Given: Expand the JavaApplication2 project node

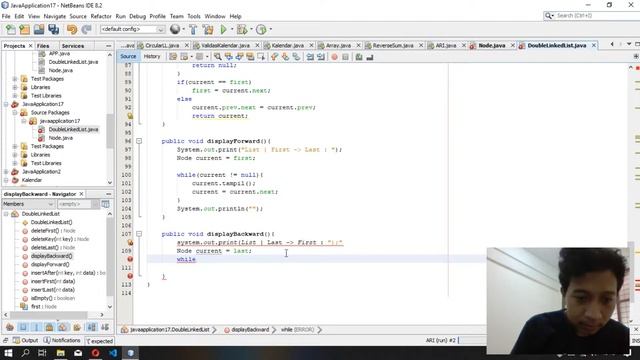Looking at the screenshot, I should [6, 171].
